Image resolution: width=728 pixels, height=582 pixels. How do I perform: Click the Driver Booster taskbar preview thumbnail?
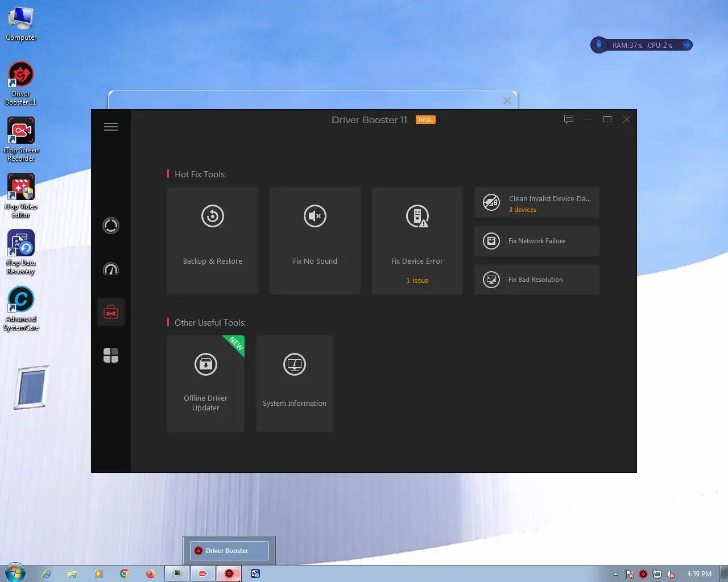pyautogui.click(x=229, y=550)
